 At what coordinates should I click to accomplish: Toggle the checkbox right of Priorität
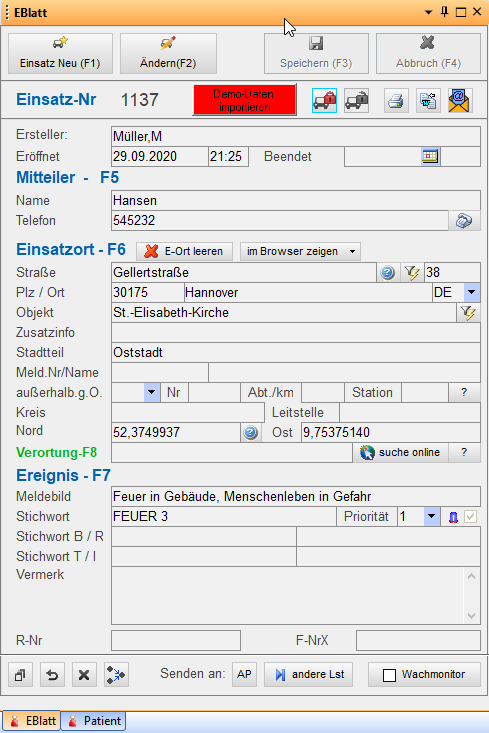point(470,517)
